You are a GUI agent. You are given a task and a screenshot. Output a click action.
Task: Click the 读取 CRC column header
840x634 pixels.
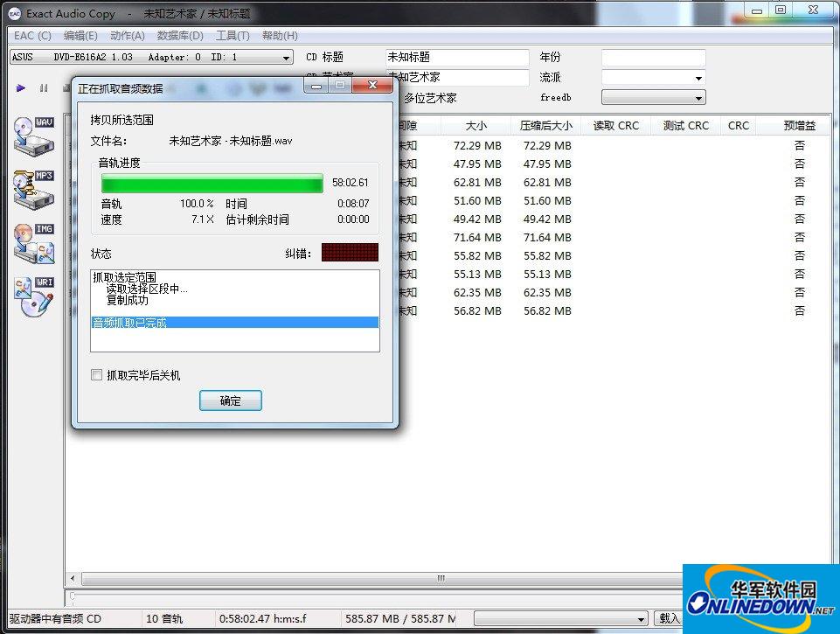click(615, 126)
